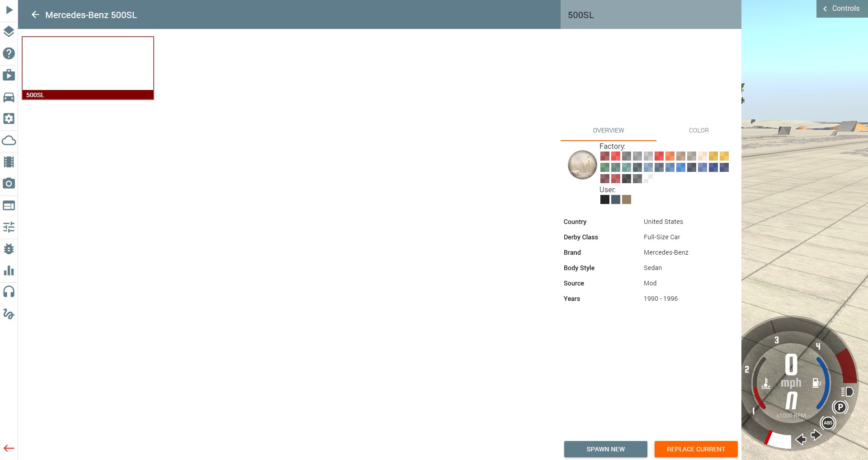Open the layers icon in left sidebar

tap(9, 32)
